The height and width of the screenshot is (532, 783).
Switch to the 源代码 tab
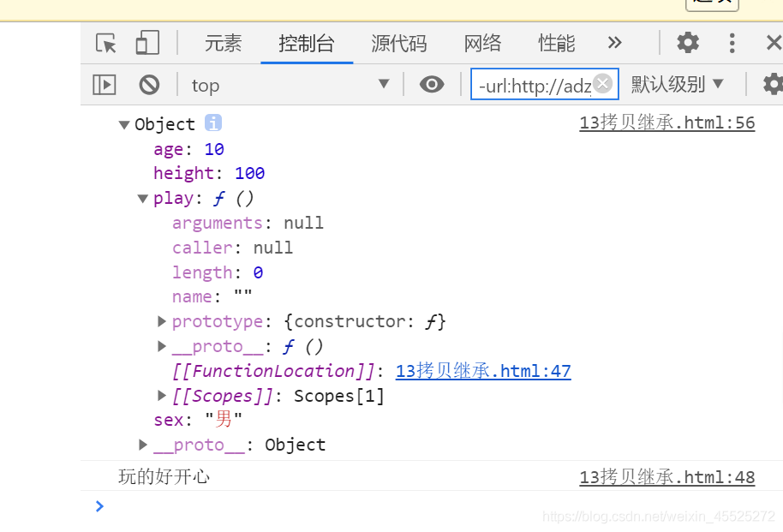398,43
